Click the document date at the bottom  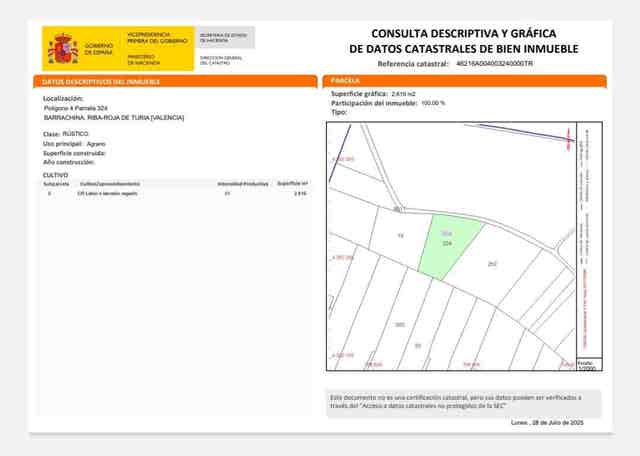[546, 423]
